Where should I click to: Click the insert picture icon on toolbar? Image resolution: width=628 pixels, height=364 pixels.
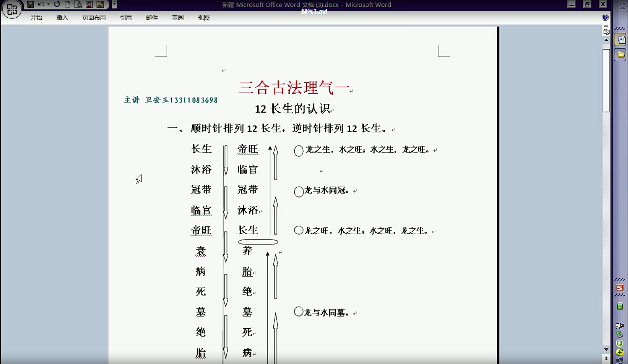pyautogui.click(x=99, y=4)
